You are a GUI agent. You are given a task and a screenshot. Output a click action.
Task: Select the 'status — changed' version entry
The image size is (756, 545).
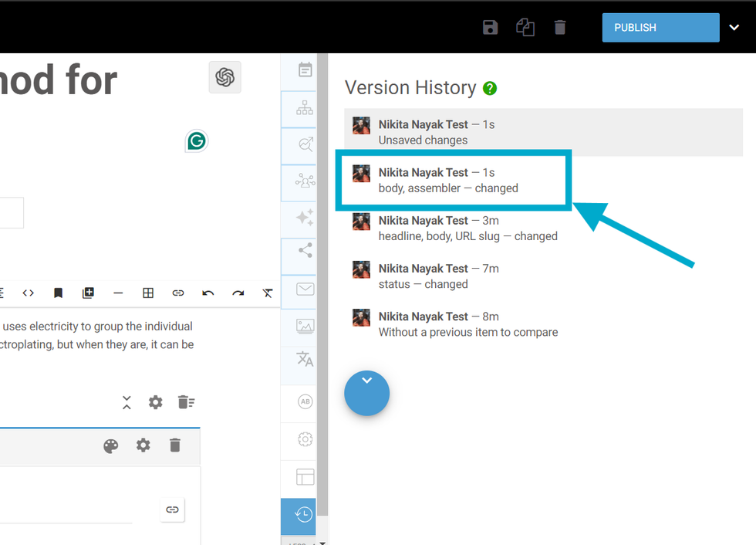437,276
